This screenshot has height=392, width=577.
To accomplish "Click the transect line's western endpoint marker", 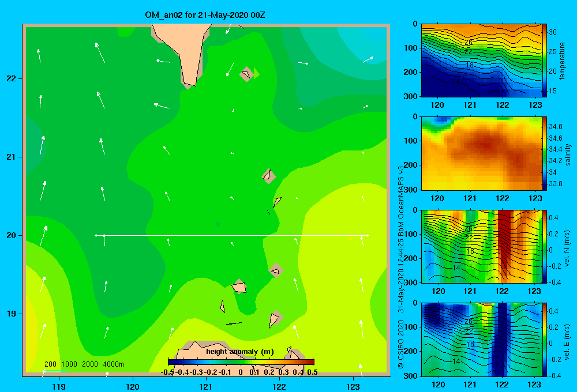I will [96, 235].
